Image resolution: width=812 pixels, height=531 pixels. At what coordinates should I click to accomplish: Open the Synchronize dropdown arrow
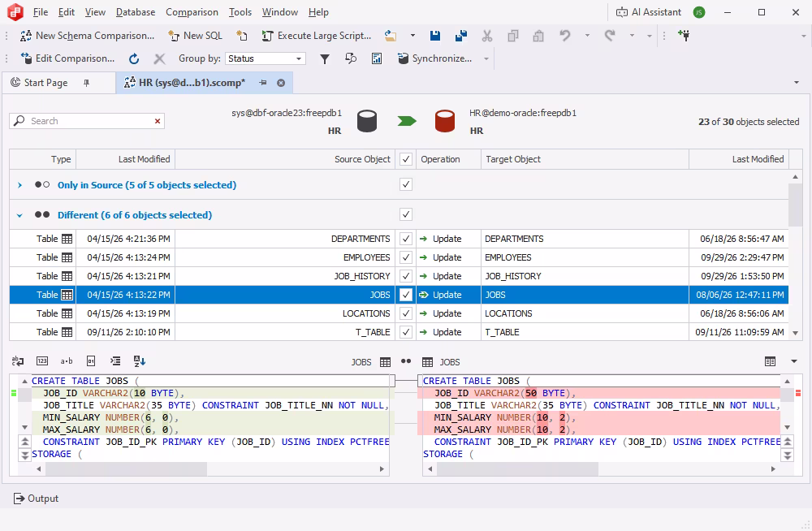pos(486,58)
